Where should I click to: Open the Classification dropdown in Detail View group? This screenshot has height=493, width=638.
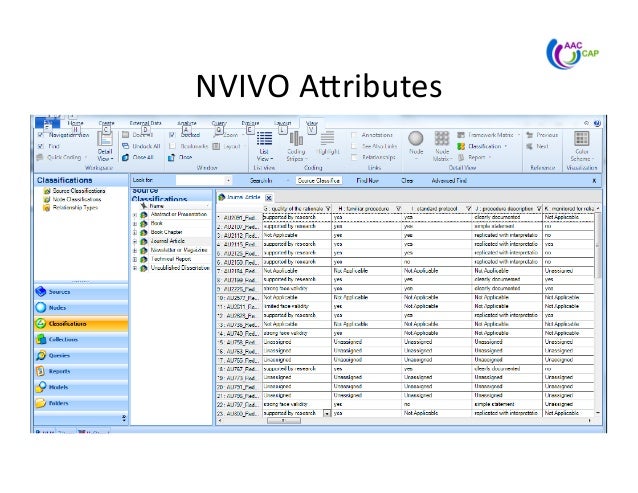(x=483, y=146)
